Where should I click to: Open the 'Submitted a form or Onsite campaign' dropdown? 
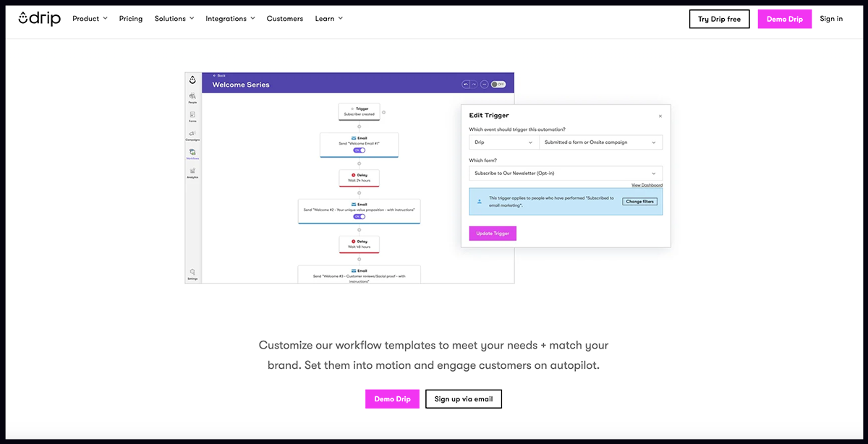(x=600, y=142)
